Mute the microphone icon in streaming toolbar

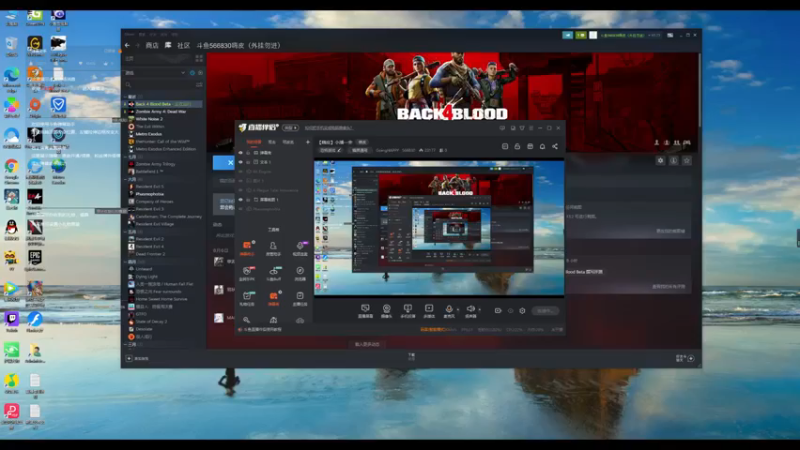pos(449,309)
